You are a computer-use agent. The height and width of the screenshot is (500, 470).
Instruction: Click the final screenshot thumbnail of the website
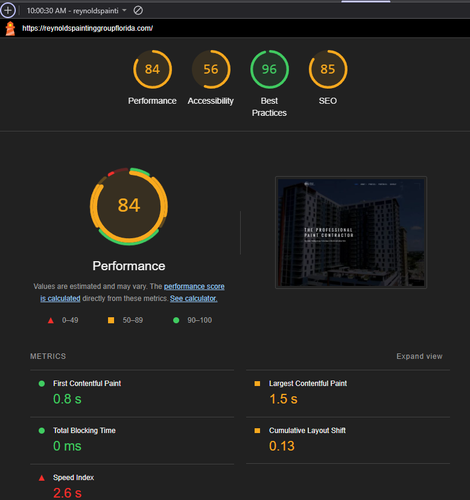(351, 232)
